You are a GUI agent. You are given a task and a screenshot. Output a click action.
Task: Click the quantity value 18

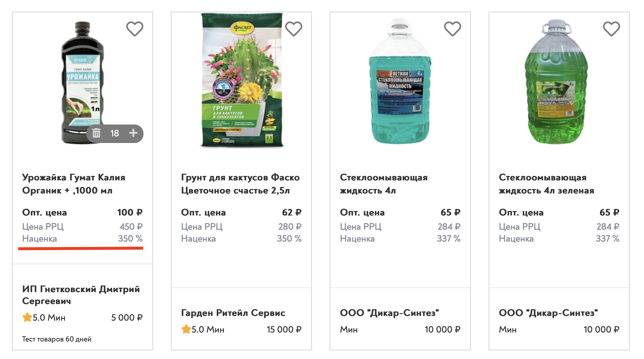click(x=115, y=133)
